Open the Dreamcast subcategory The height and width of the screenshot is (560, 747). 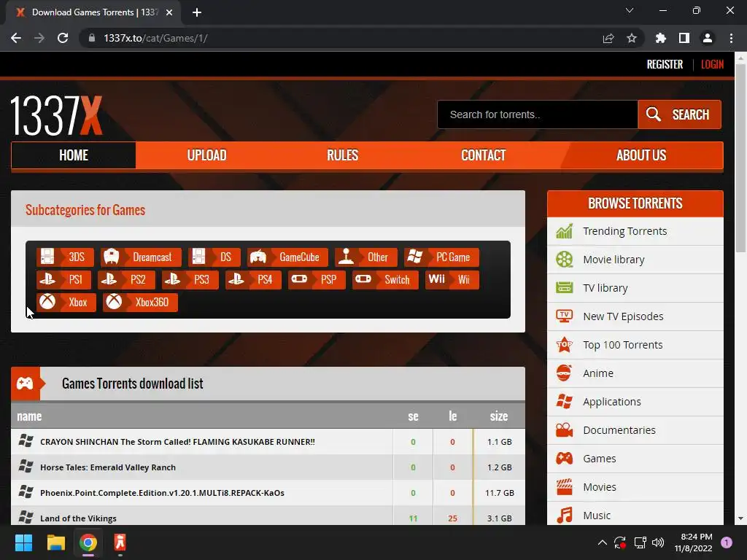(141, 257)
